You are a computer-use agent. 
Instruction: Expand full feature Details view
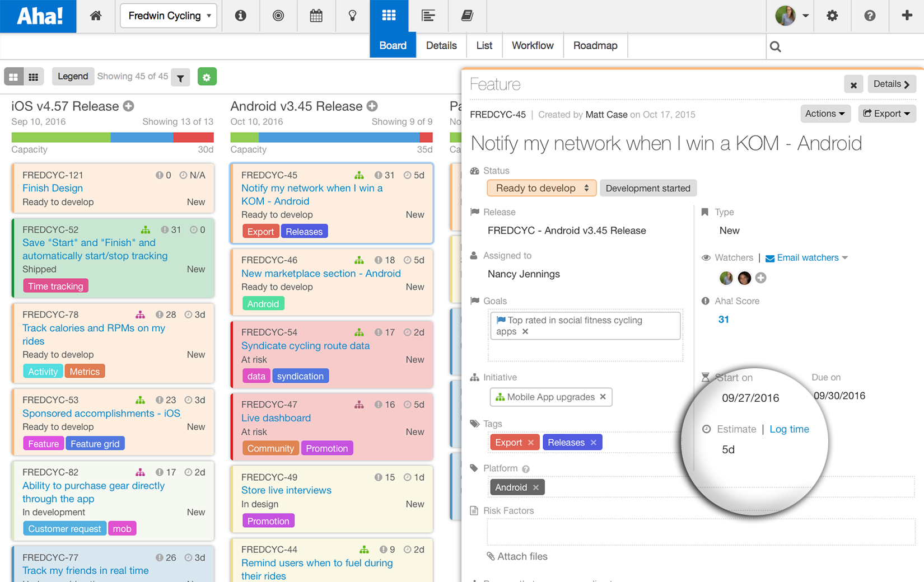click(x=892, y=84)
